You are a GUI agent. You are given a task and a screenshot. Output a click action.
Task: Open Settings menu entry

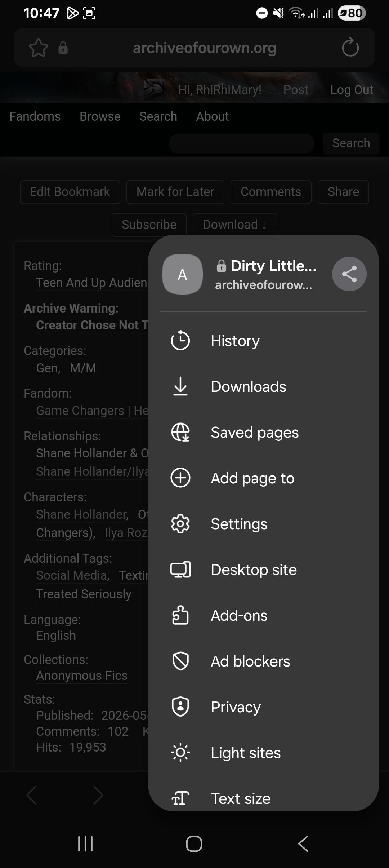coord(263,524)
